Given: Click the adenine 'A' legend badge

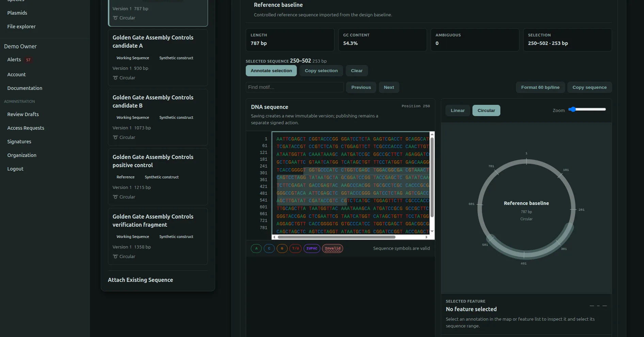Looking at the screenshot, I should 256,248.
